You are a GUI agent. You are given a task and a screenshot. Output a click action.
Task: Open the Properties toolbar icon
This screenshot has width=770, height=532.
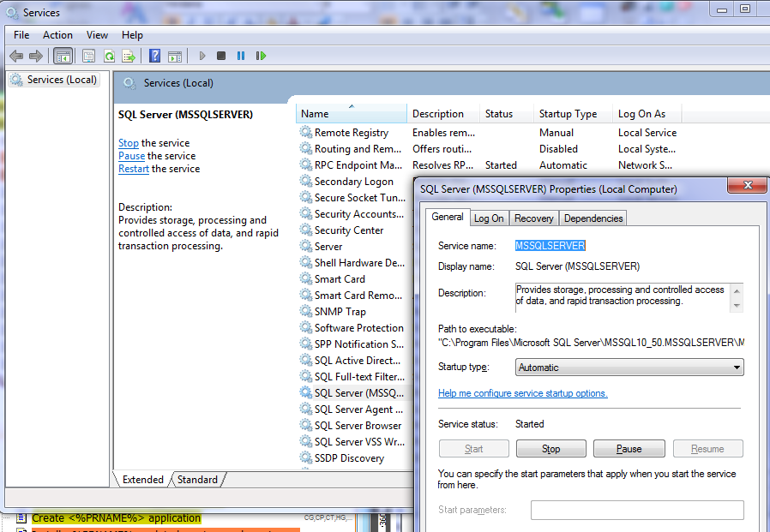pos(89,56)
